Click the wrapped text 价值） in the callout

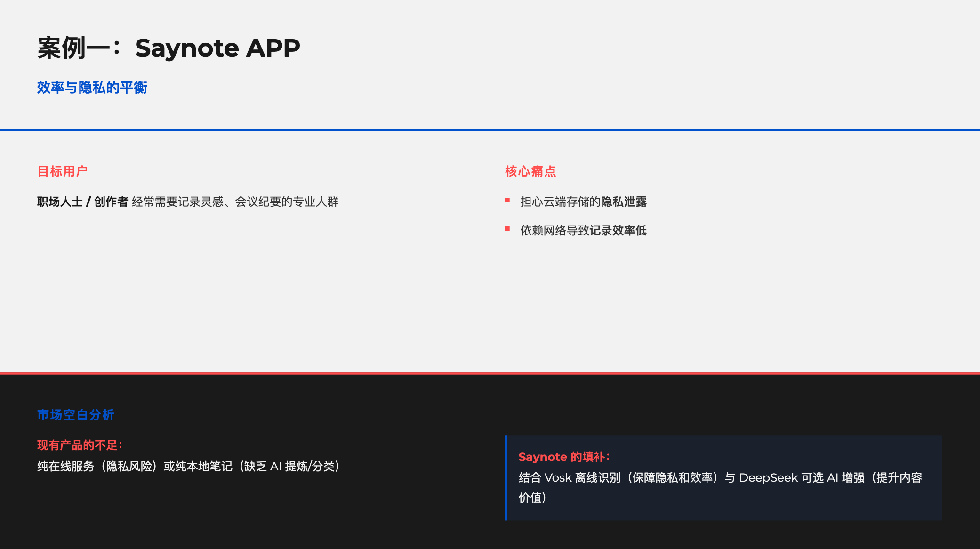pyautogui.click(x=532, y=498)
